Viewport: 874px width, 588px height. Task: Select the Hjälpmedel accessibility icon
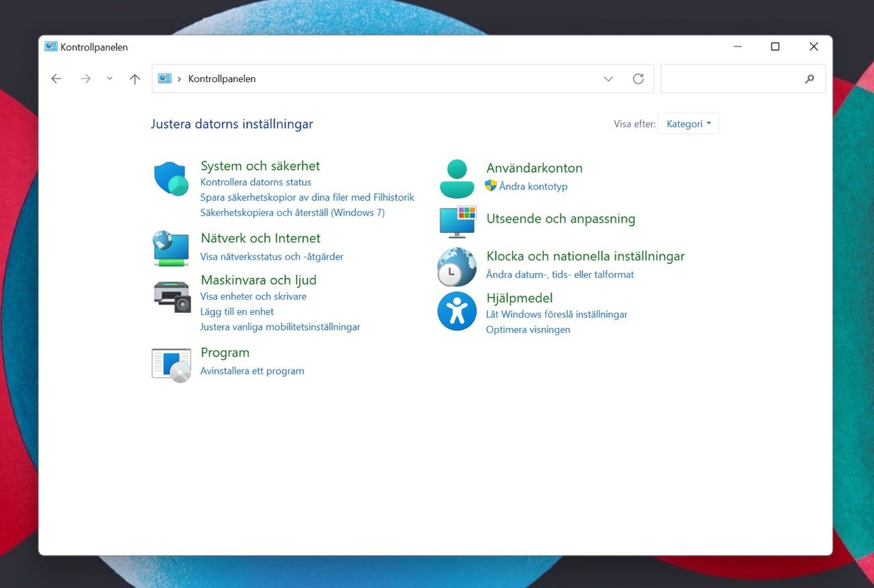tap(456, 311)
